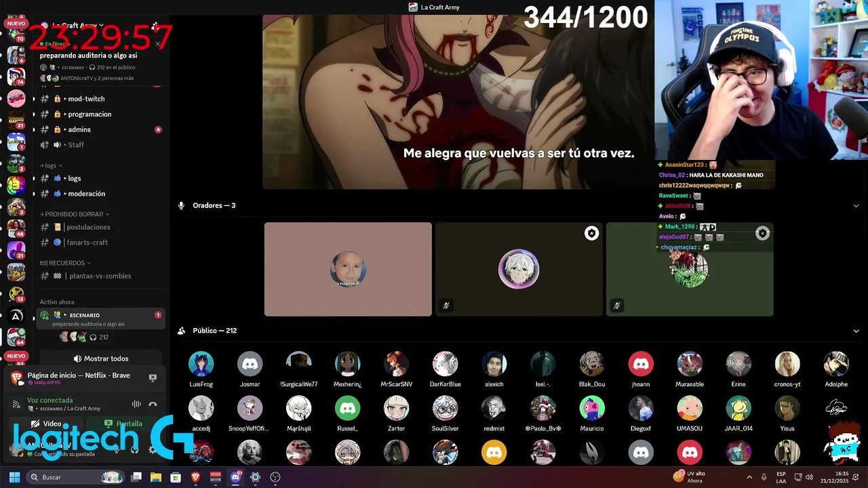
Task: Open Adolphe's audience avatar
Action: [835, 364]
